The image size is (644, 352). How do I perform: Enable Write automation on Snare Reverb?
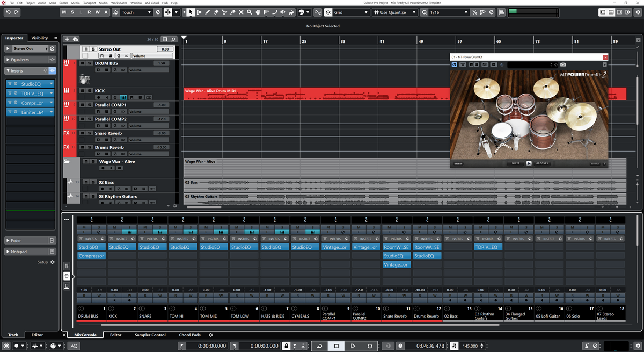[x=106, y=139]
